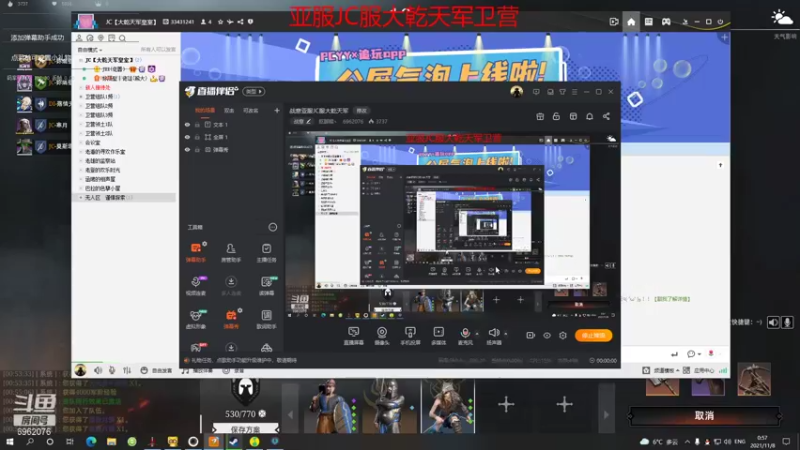Add a unit in first empty plus slot
Image resolution: width=800 pixels, height=450 pixels.
[x=506, y=405]
